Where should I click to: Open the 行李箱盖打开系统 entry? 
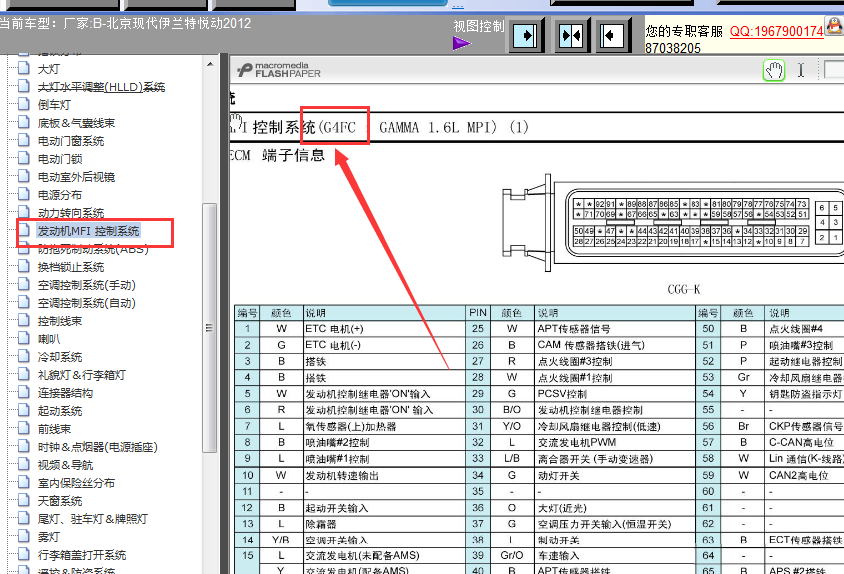81,555
